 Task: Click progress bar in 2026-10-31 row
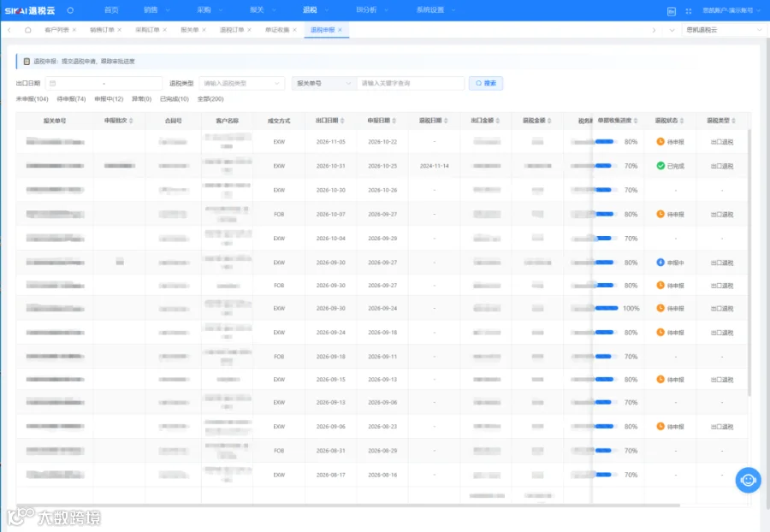point(607,166)
